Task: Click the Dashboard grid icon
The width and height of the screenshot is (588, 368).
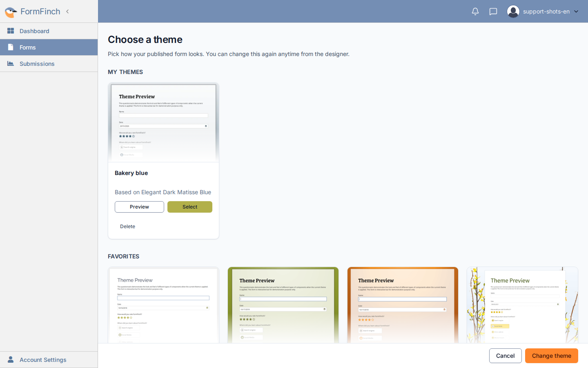Action: click(11, 31)
